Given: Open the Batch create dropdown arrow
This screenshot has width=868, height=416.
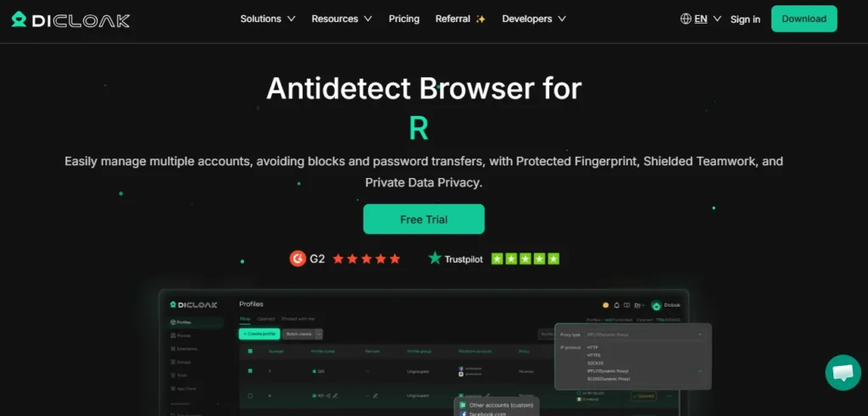Looking at the screenshot, I should [x=320, y=334].
